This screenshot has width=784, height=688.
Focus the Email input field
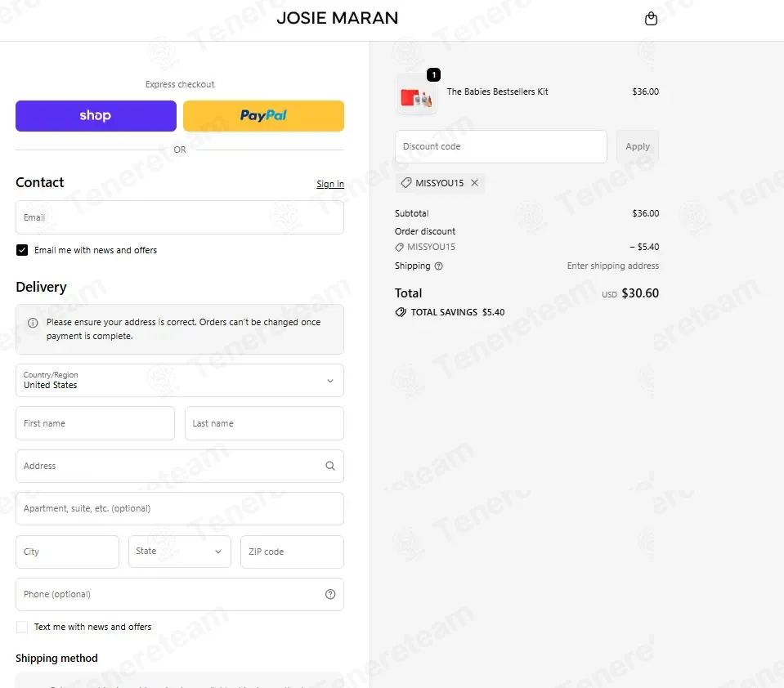pos(180,217)
